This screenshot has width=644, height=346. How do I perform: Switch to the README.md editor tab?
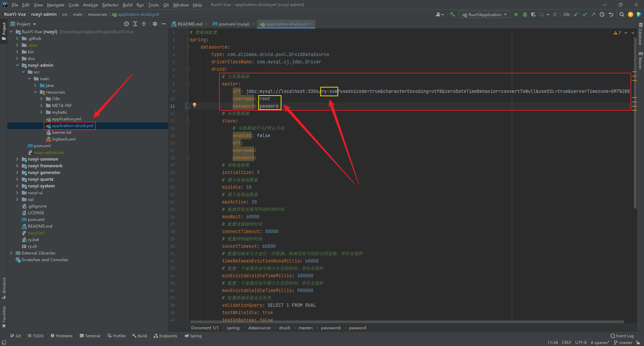(x=190, y=24)
